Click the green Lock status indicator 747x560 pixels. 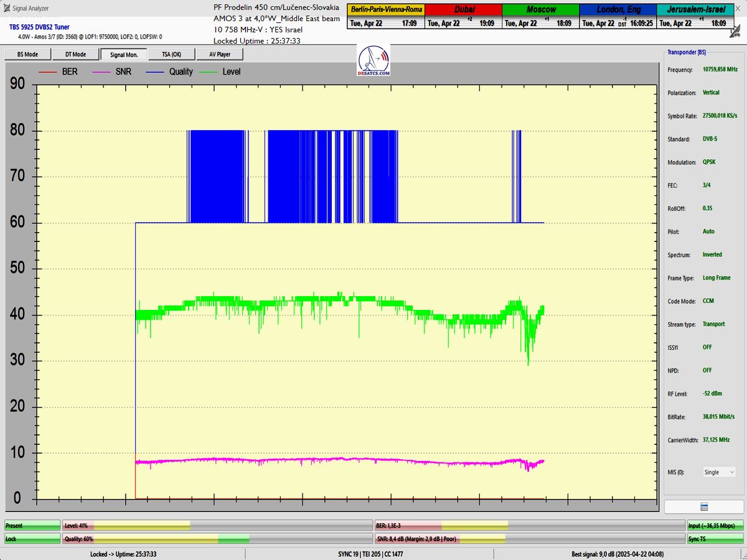(x=32, y=539)
